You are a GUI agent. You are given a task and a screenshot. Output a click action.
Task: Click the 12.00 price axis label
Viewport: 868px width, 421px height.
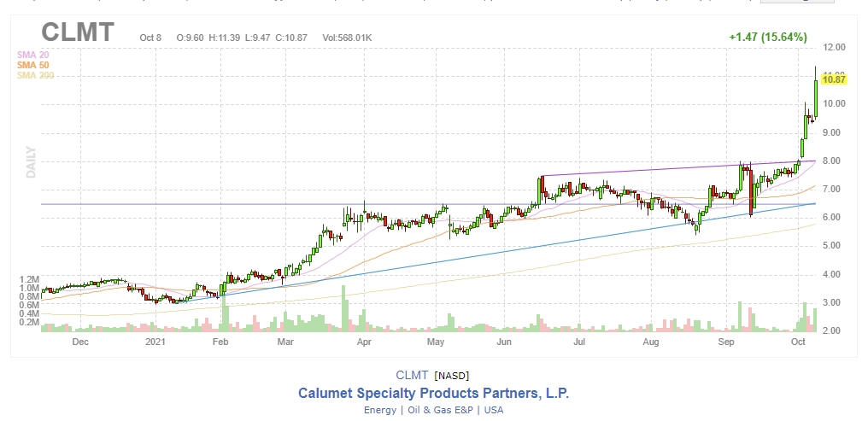click(x=834, y=48)
